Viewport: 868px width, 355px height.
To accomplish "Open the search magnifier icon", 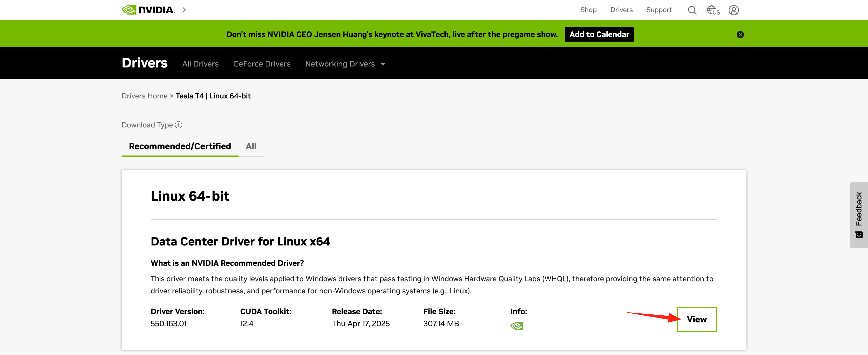I will tap(692, 10).
